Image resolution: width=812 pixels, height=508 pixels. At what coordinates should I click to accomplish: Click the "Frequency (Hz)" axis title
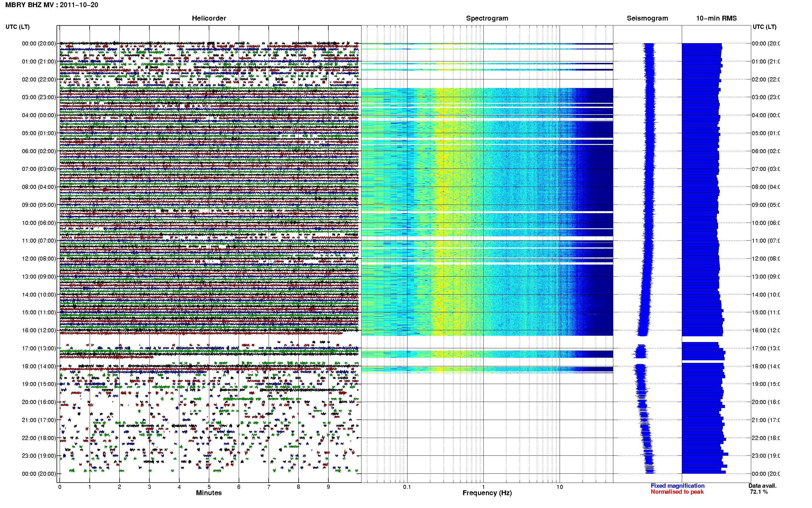pyautogui.click(x=487, y=493)
